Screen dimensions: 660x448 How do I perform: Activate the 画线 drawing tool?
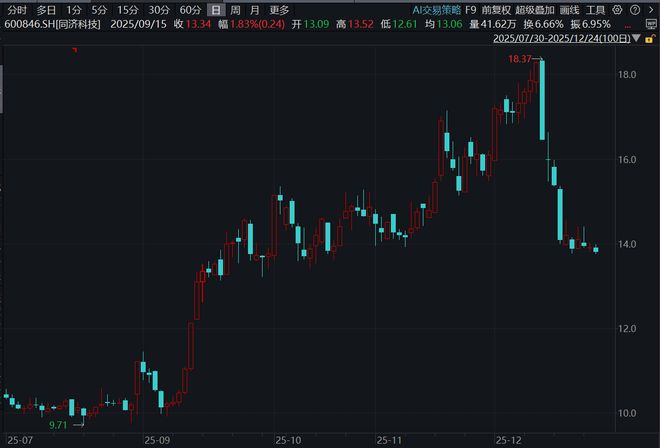570,10
